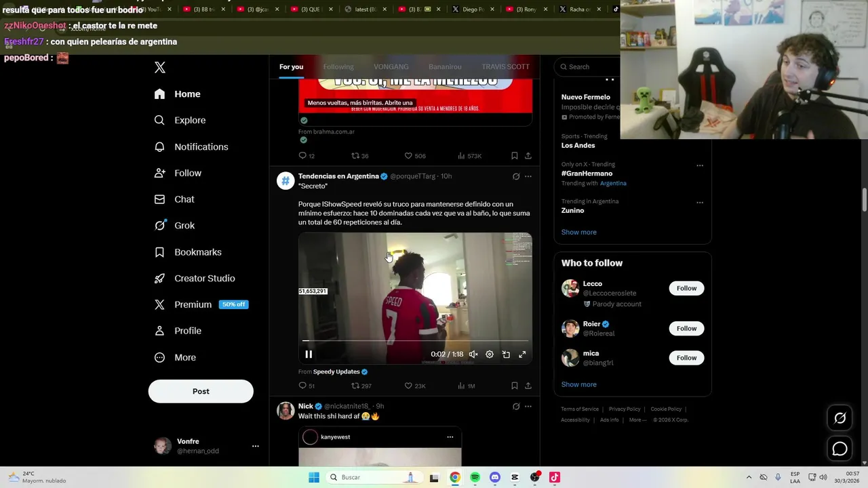
Task: Open Chrome from the taskbar
Action: tap(455, 477)
